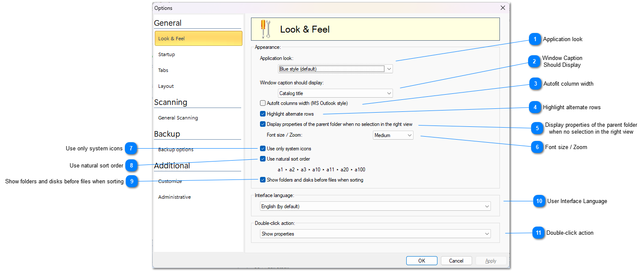
Task: Open the Double-click action dropdown
Action: (375, 234)
